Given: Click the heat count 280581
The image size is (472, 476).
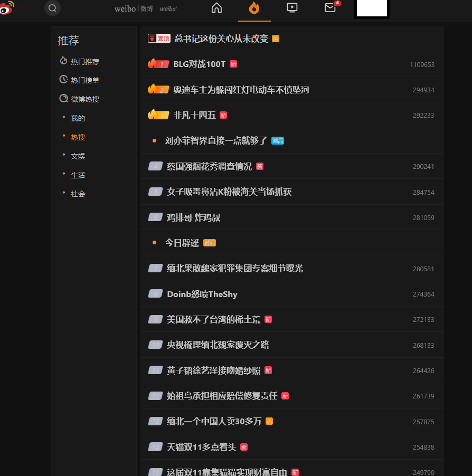Looking at the screenshot, I should (x=423, y=269).
